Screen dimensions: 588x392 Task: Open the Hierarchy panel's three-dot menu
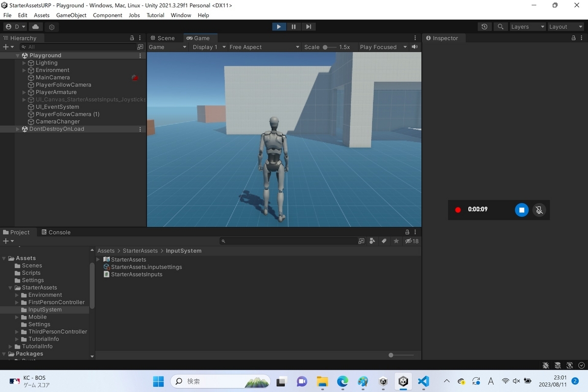click(x=141, y=38)
